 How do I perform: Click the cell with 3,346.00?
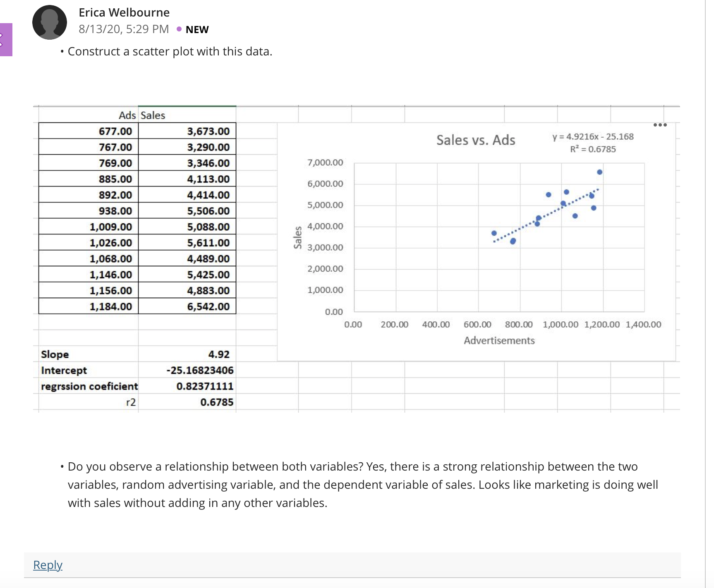(x=187, y=163)
